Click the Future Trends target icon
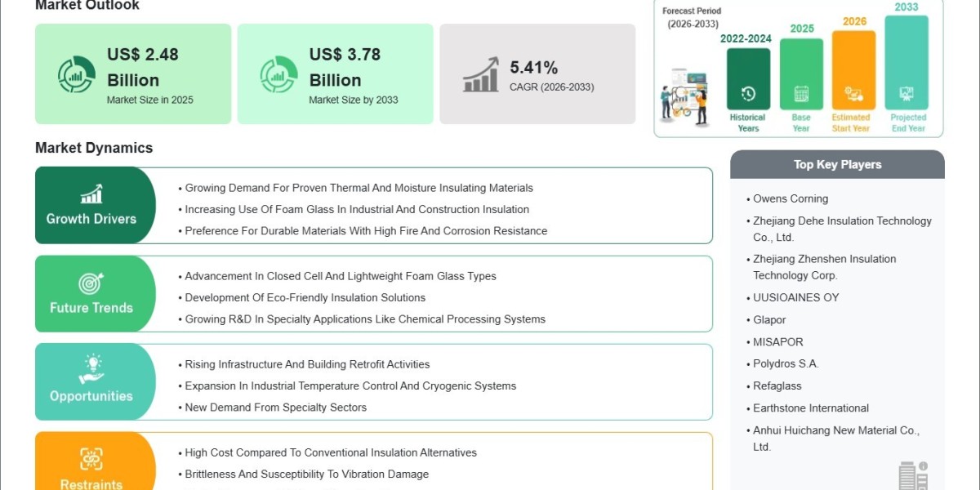 tap(91, 283)
